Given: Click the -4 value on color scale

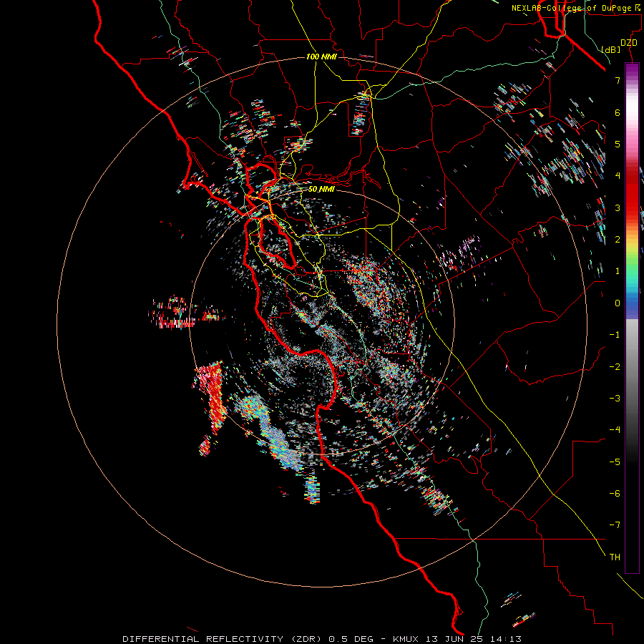Looking at the screenshot, I should (615, 430).
